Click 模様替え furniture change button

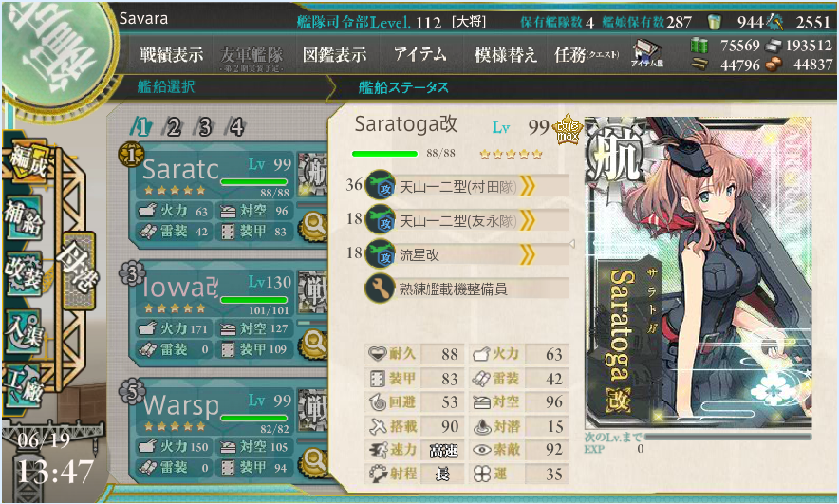tap(505, 54)
